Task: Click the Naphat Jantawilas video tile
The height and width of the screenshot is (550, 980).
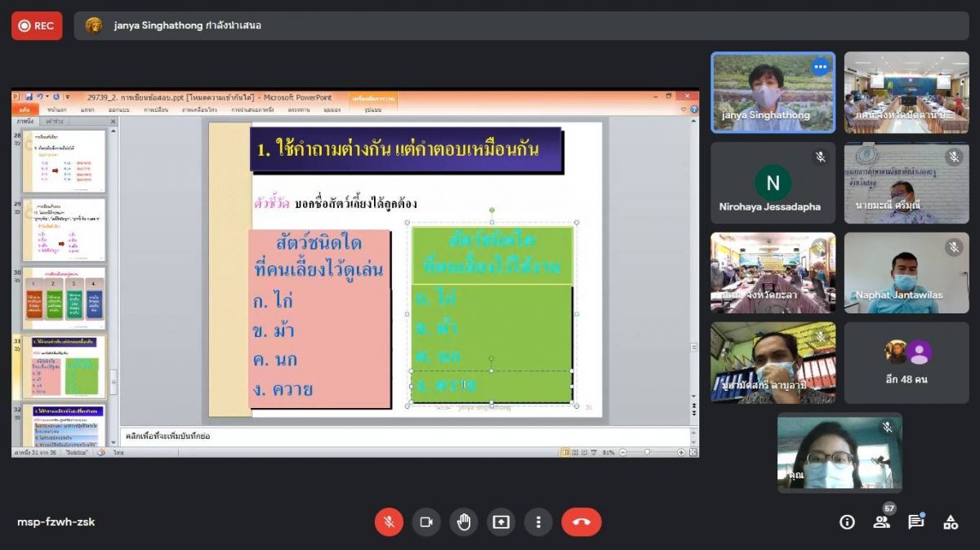Action: click(x=906, y=273)
